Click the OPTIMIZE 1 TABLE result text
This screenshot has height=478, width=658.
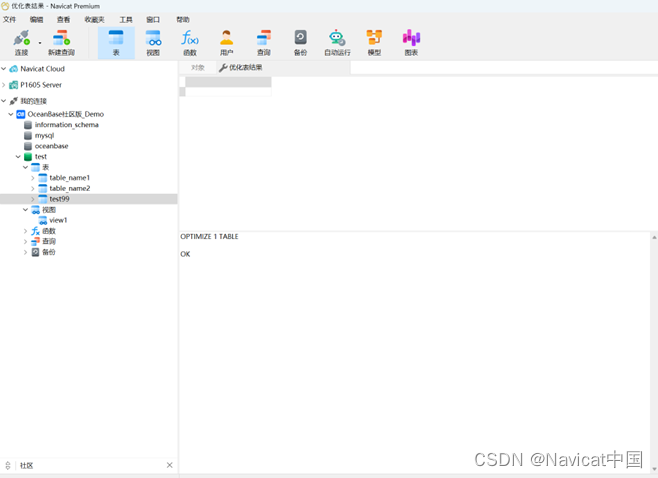pyautogui.click(x=209, y=236)
